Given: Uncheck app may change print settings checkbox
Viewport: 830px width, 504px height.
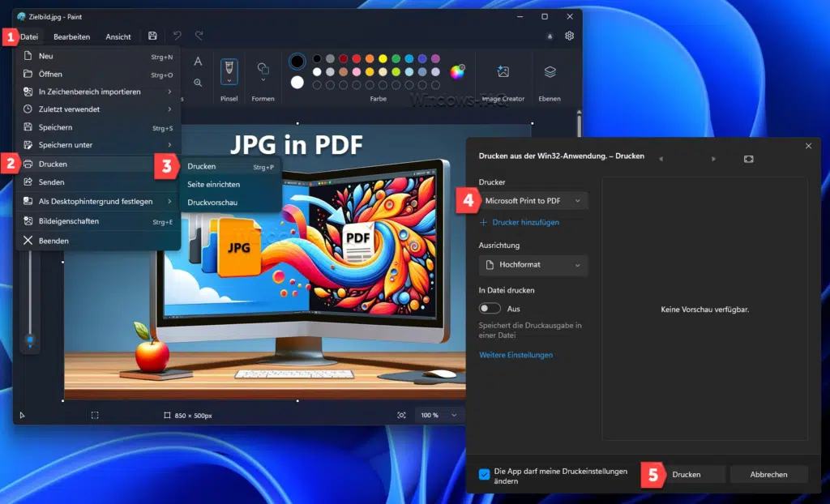Looking at the screenshot, I should (x=485, y=475).
